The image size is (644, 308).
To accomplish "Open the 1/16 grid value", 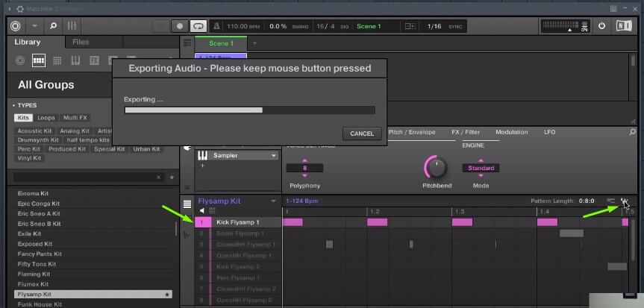I will pyautogui.click(x=434, y=26).
